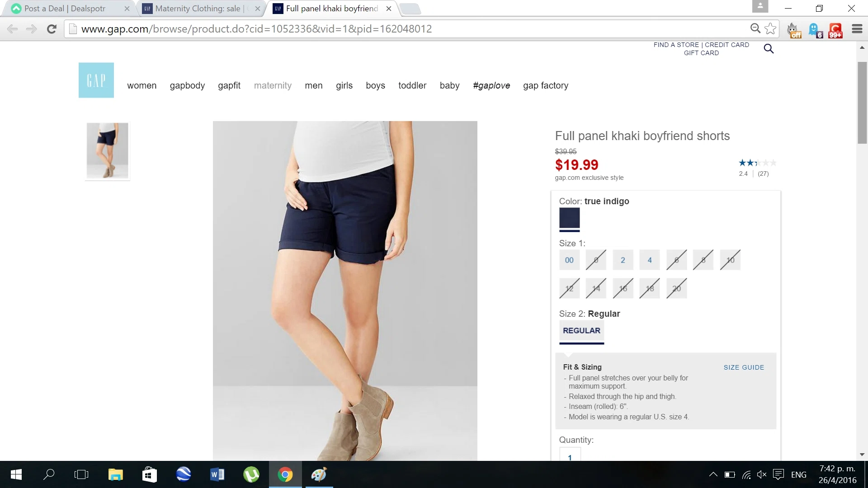Screen dimensions: 868x488
Task: Choose the REGULAR size option
Action: tap(581, 331)
